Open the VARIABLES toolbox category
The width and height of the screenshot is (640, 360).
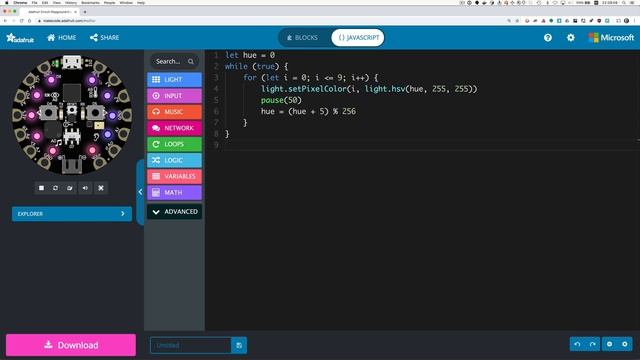(174, 176)
